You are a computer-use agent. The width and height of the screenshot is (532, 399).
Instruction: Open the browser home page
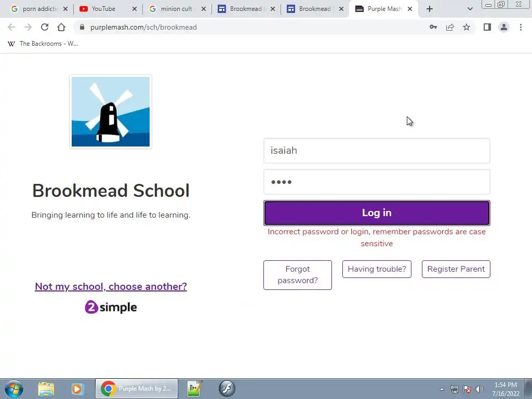point(61,27)
